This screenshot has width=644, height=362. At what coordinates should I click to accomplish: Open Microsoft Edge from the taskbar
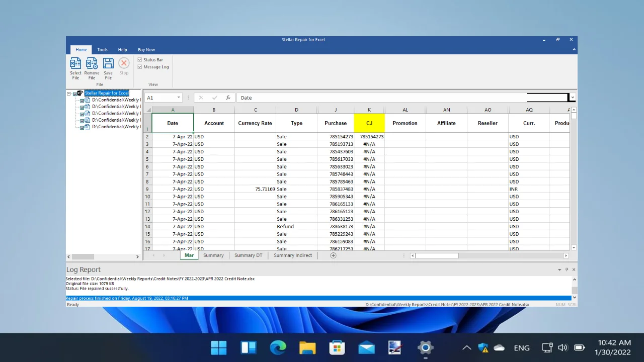pos(278,347)
